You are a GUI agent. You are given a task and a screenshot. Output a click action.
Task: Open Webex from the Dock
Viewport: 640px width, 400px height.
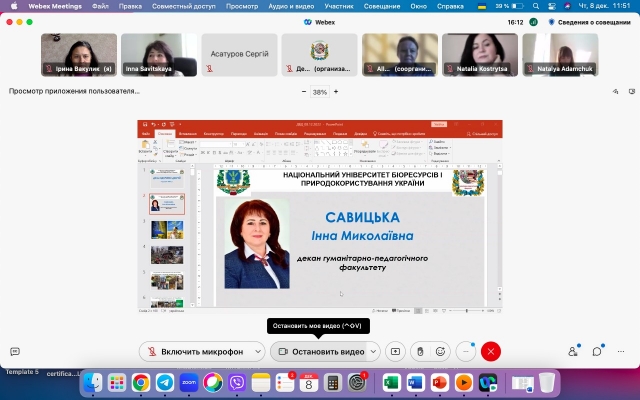pyautogui.click(x=488, y=382)
